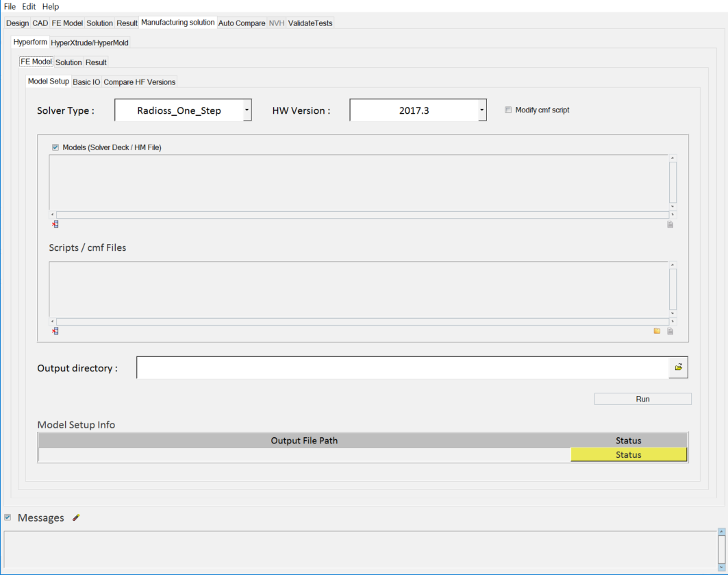Toggle the Messages panel checkbox
Screen dimensions: 728x575
[x=8, y=517]
